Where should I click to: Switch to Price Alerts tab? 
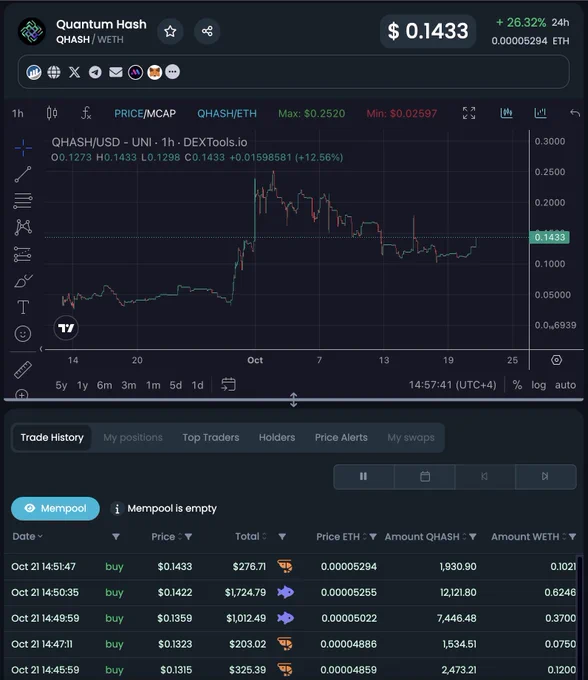(x=341, y=438)
